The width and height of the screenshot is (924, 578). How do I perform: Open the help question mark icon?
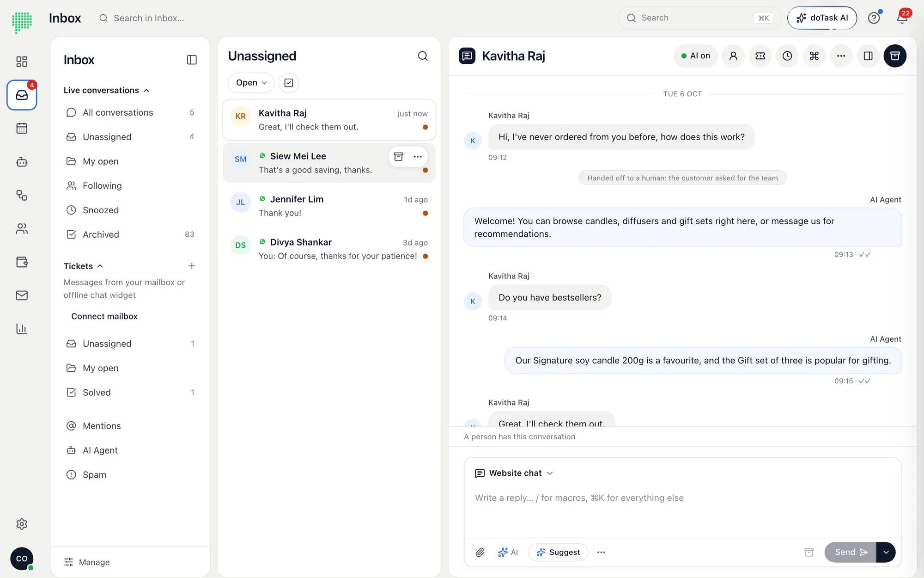874,18
